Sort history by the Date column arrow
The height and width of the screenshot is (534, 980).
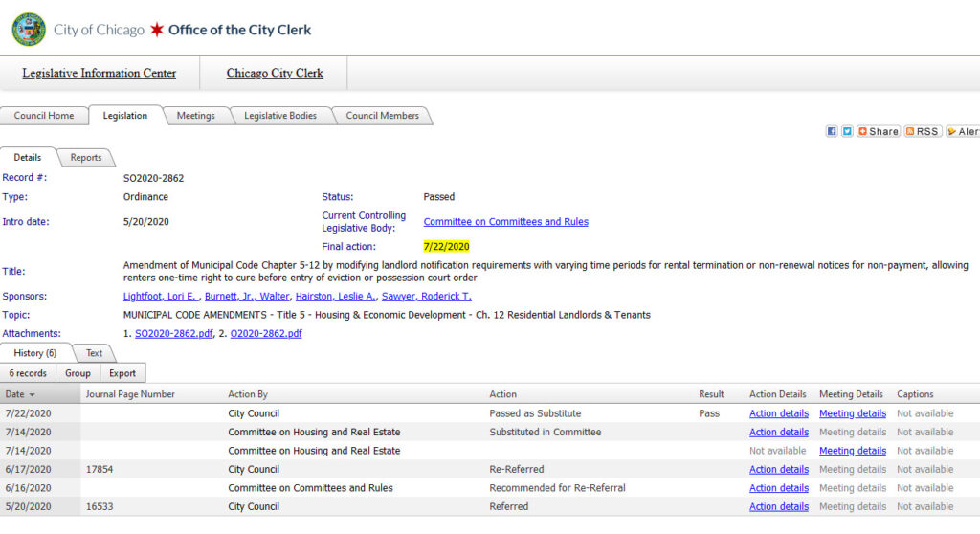coord(32,395)
